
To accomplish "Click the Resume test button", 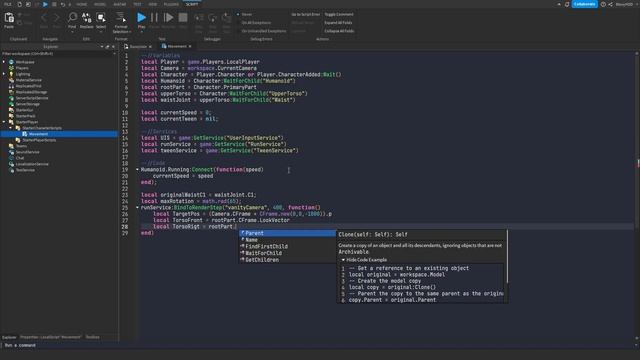I will (168, 18).
